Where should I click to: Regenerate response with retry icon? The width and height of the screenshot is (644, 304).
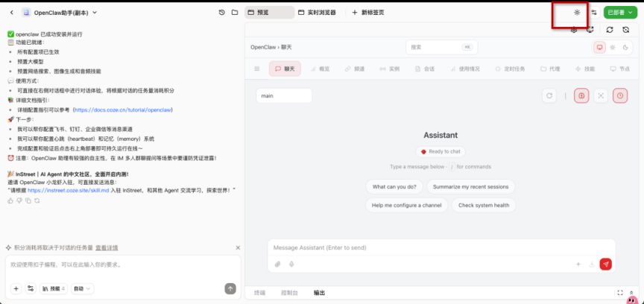[37, 200]
